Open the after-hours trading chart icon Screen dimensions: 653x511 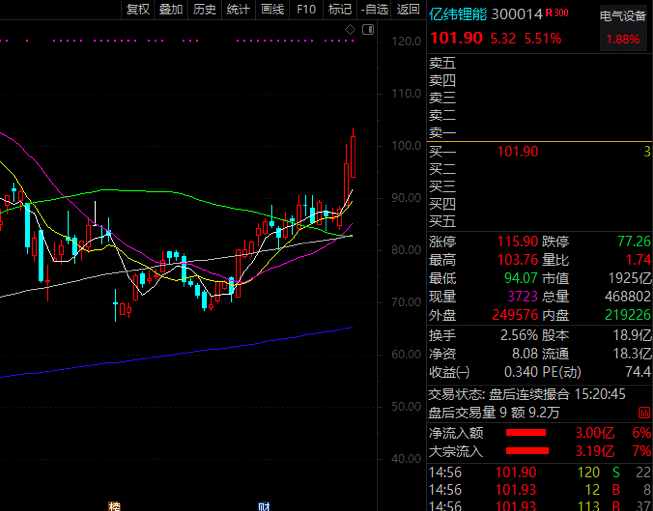[644, 413]
